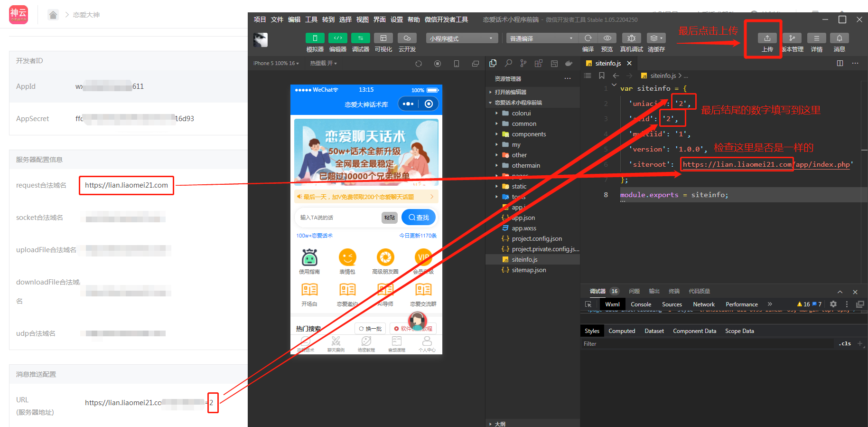Click the simulator phone device icon
Viewport: 868px width, 427px height.
point(457,64)
